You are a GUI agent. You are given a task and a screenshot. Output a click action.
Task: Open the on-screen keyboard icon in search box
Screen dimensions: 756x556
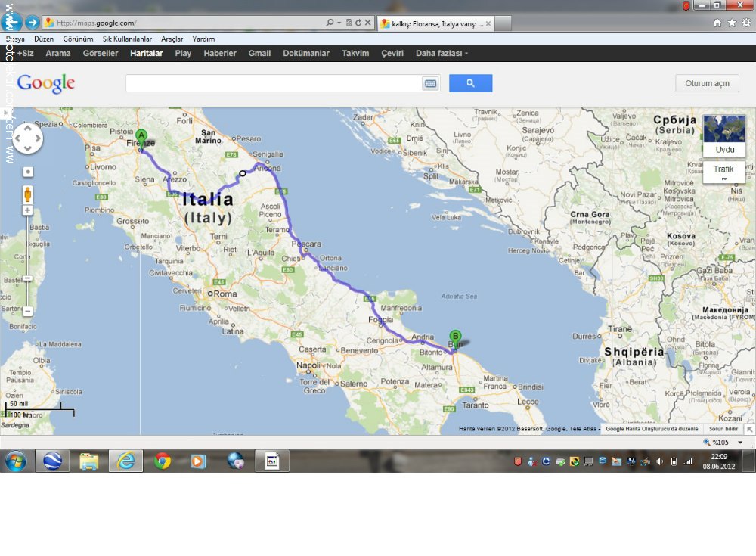coord(431,83)
